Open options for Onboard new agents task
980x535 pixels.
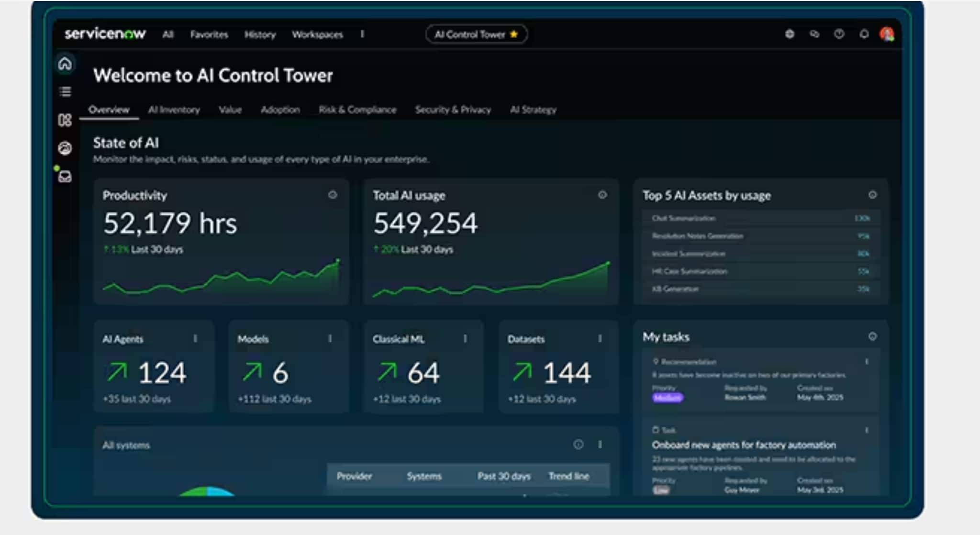point(867,430)
